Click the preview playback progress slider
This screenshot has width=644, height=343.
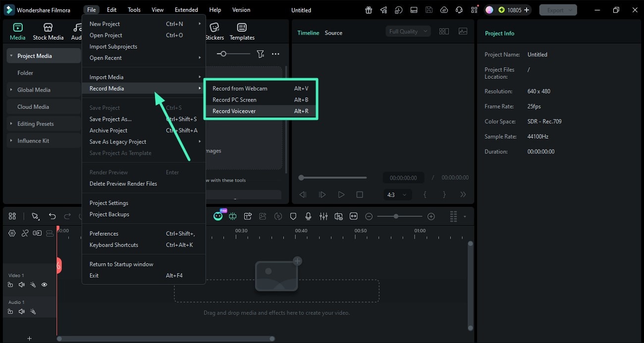(x=333, y=177)
